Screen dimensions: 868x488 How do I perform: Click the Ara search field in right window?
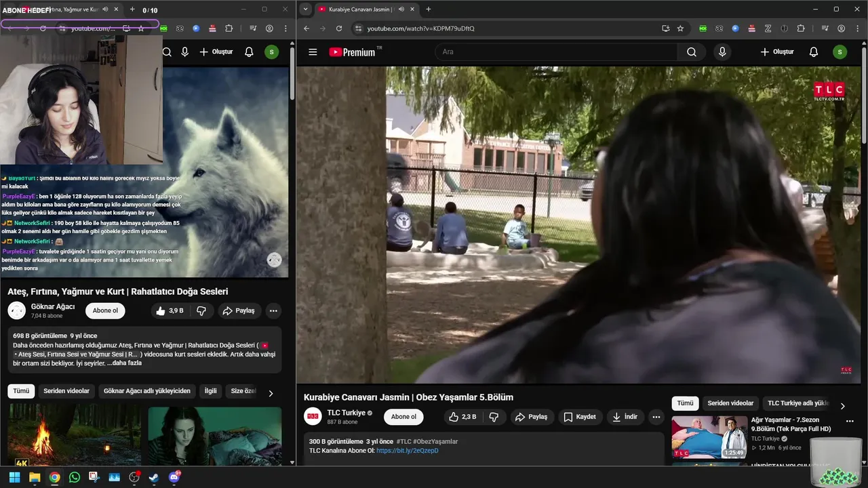(556, 52)
